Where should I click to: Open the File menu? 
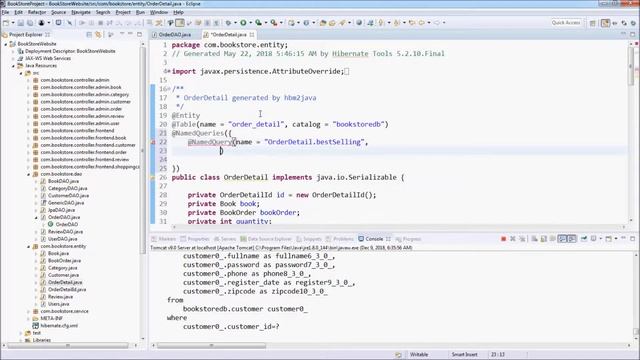[5, 13]
